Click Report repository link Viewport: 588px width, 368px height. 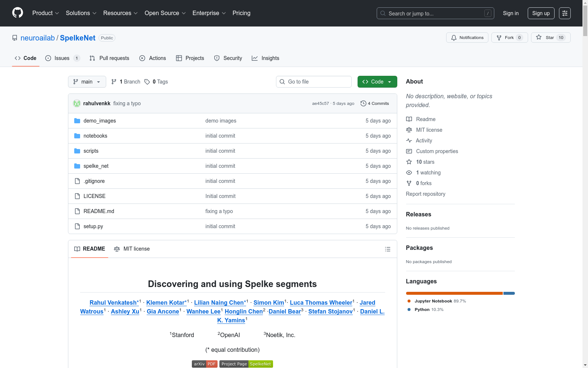[x=426, y=194]
